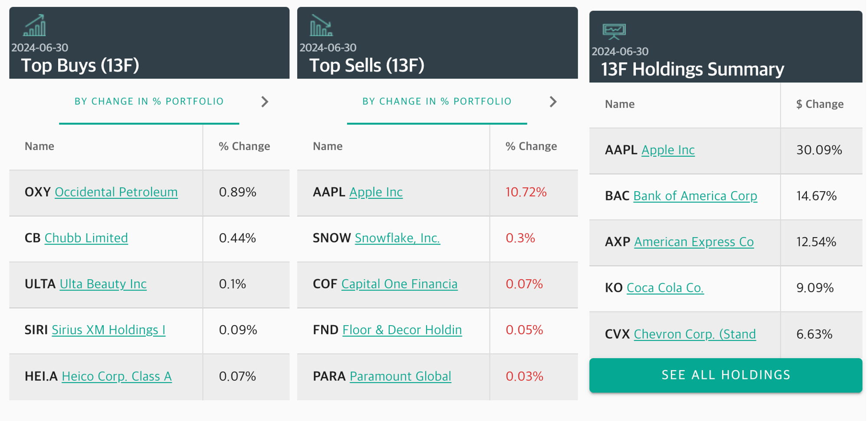Open the Heico Corp. Class A link

(x=117, y=376)
